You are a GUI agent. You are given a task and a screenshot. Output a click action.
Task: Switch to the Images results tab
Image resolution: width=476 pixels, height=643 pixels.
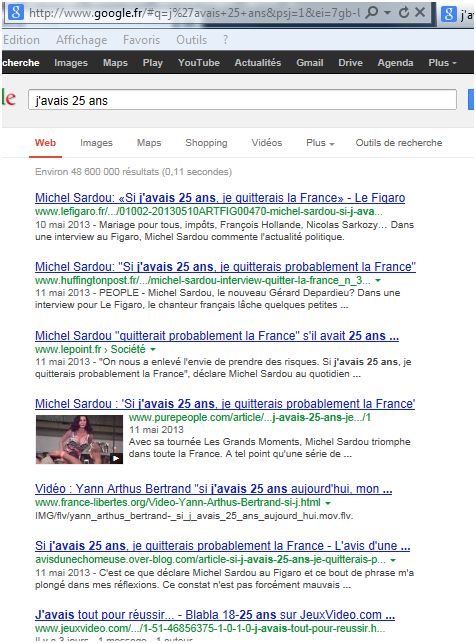[x=96, y=143]
